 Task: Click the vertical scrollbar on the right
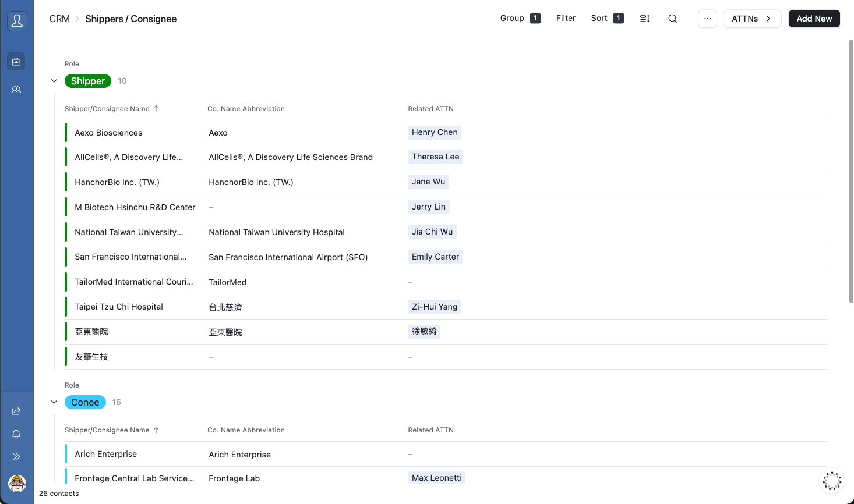tap(851, 175)
